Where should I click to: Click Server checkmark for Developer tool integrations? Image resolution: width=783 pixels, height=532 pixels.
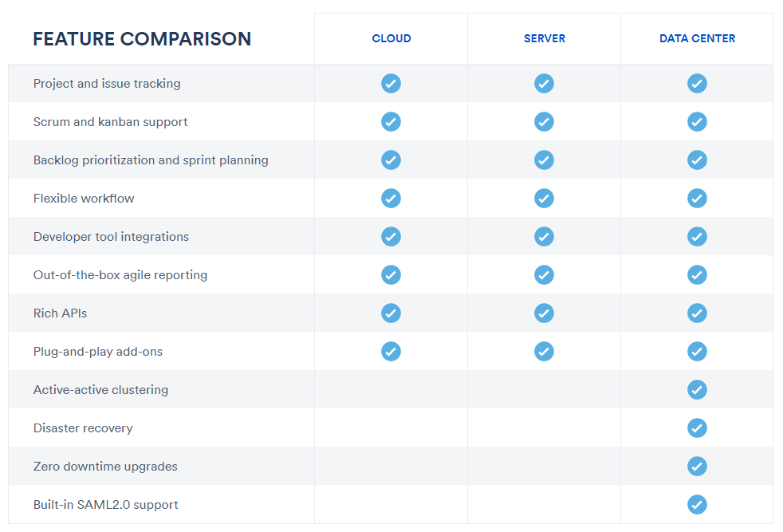(544, 237)
